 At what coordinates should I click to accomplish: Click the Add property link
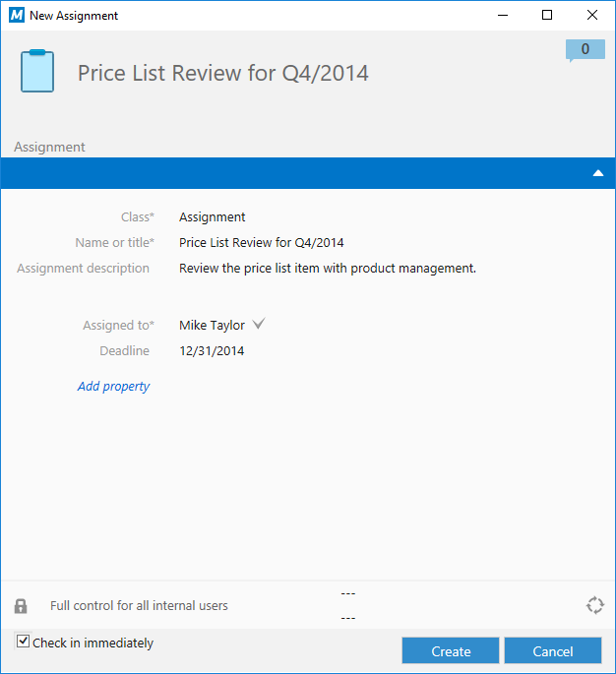[113, 386]
